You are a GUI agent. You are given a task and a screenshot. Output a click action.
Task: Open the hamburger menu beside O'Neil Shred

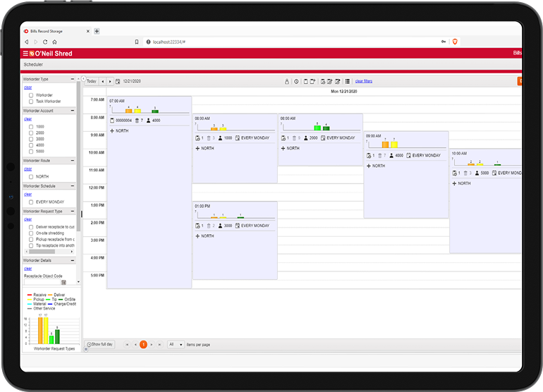(25, 54)
